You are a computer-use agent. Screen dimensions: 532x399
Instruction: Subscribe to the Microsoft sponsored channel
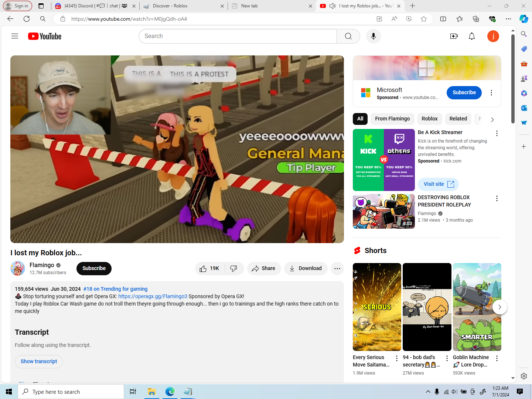(464, 92)
